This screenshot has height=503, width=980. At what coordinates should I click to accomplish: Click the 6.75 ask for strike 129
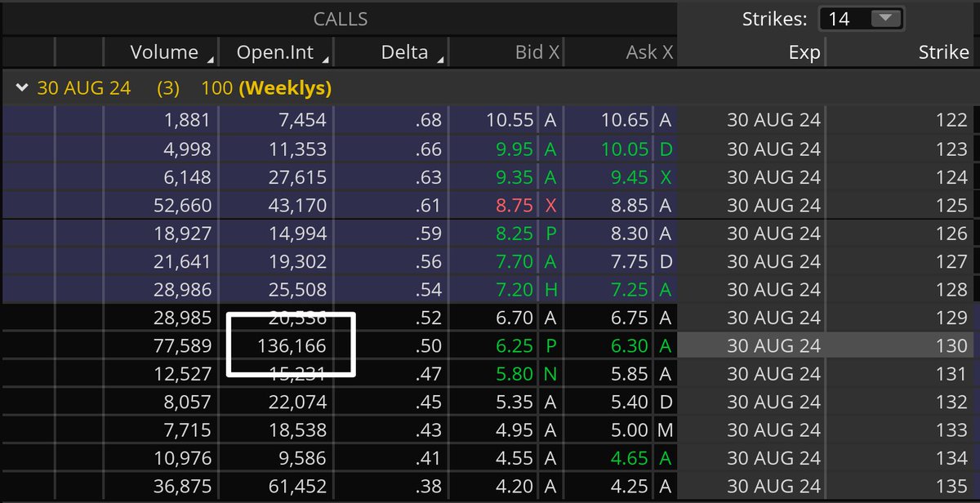[x=629, y=318]
